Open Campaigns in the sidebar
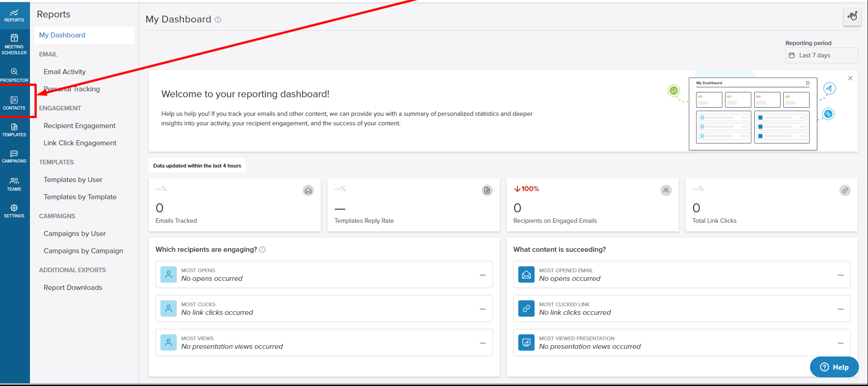The image size is (868, 386). tap(14, 157)
